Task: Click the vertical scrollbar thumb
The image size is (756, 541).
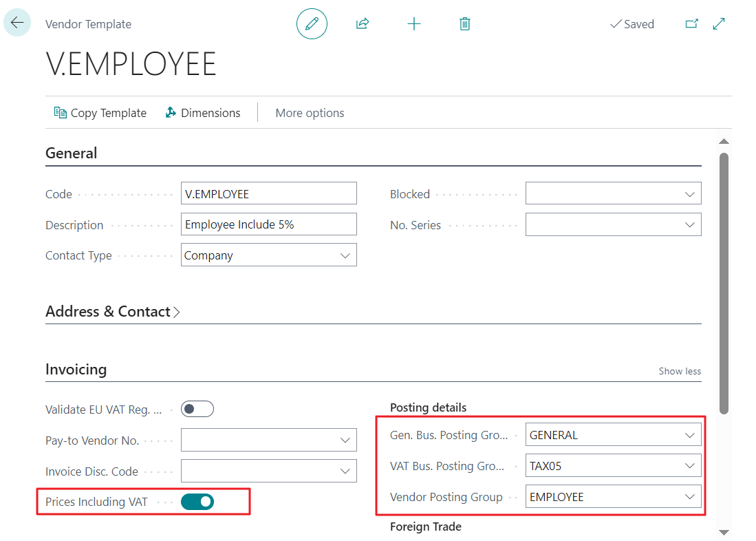Action: click(x=724, y=284)
